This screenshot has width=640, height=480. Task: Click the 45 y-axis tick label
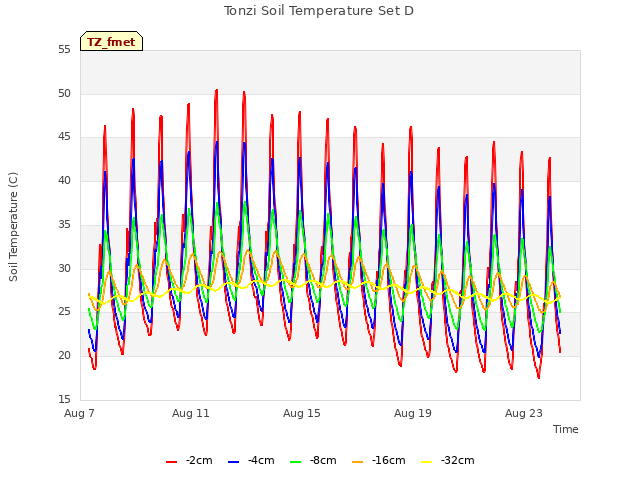point(64,137)
